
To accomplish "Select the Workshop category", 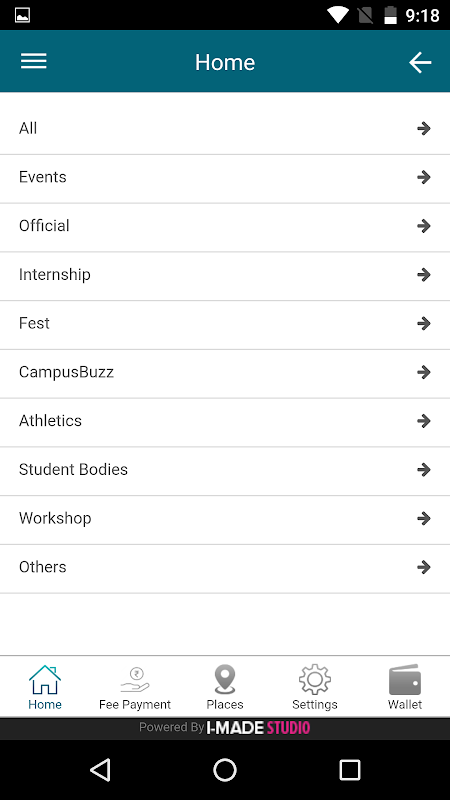I will tap(225, 520).
